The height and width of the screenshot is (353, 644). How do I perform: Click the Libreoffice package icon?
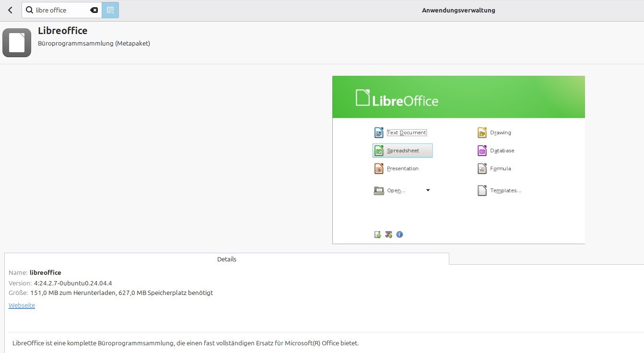click(x=17, y=43)
